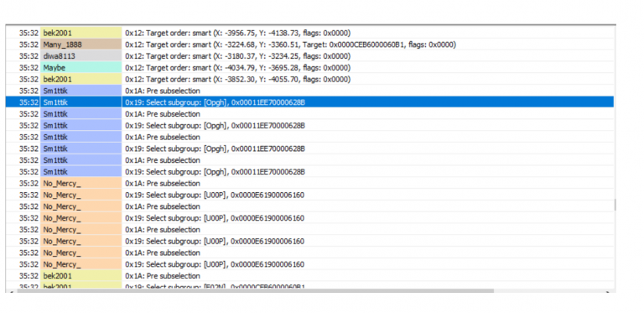Screen dimensions: 644x313
Task: Select the diwa8113 player name cell
Action: pyautogui.click(x=80, y=56)
